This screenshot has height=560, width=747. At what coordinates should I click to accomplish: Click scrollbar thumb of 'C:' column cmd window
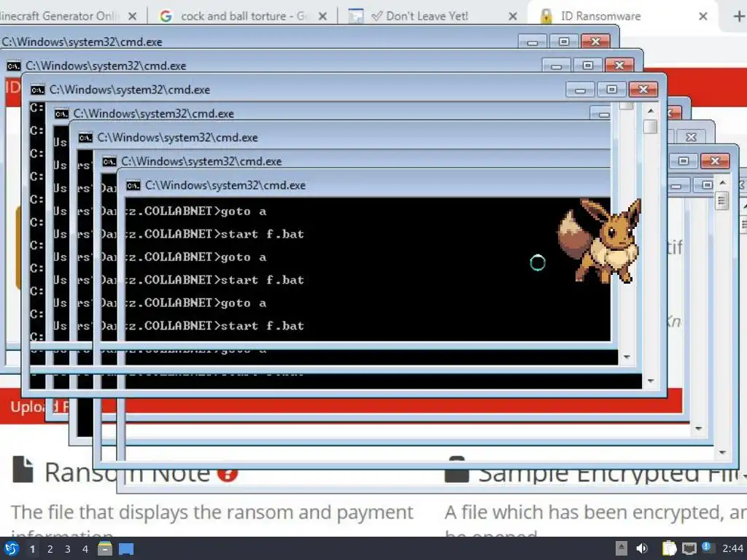(x=650, y=127)
